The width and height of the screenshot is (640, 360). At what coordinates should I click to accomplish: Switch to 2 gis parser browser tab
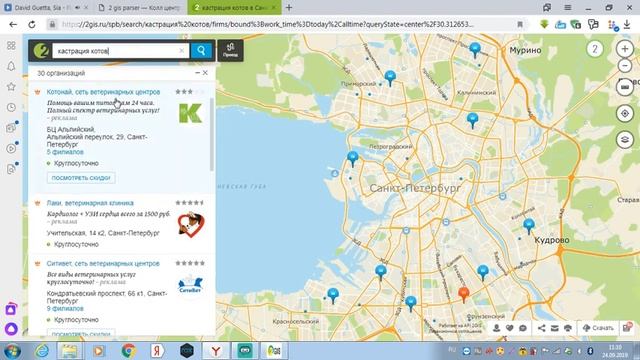point(140,8)
